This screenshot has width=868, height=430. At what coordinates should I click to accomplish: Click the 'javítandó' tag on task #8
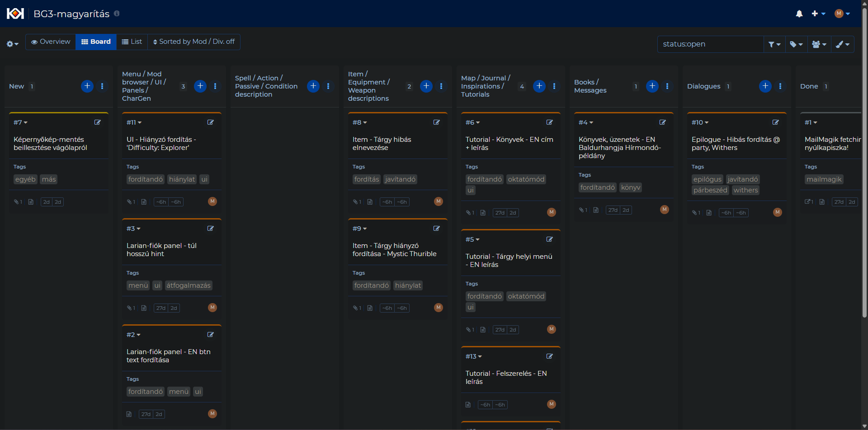[400, 179]
